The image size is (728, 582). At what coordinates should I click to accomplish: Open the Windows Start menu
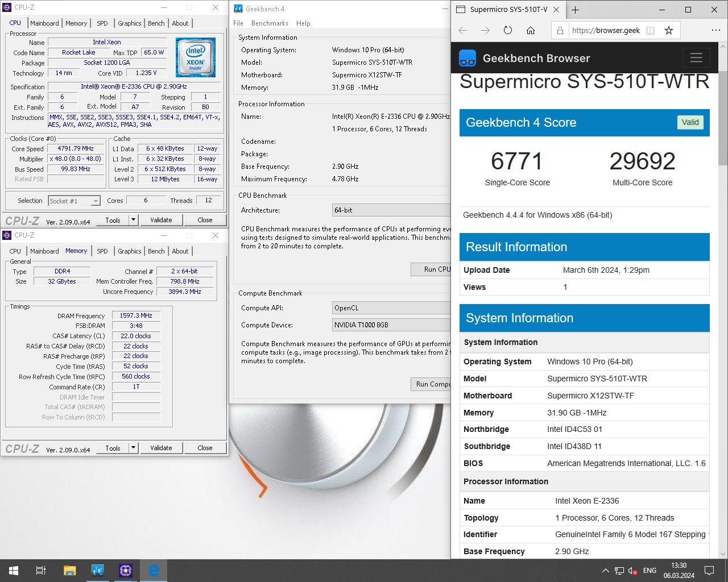click(x=14, y=571)
